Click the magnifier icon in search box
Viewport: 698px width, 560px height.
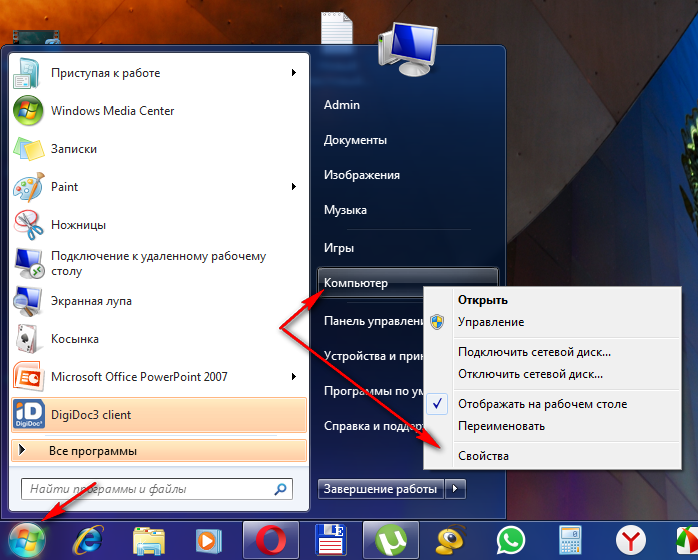click(280, 489)
